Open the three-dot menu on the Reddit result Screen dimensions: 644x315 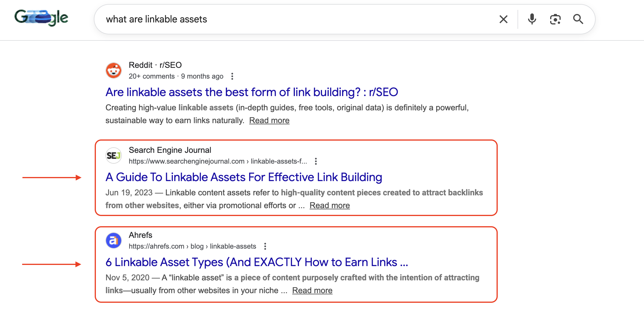[232, 76]
